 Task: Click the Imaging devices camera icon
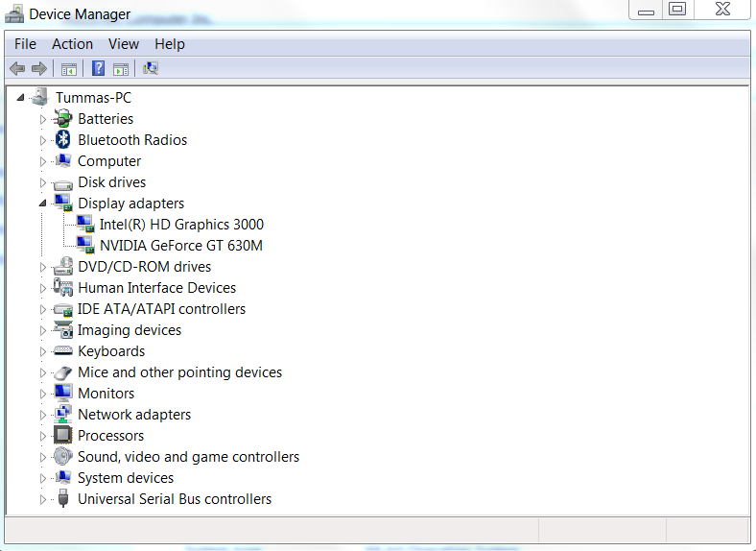pos(62,330)
